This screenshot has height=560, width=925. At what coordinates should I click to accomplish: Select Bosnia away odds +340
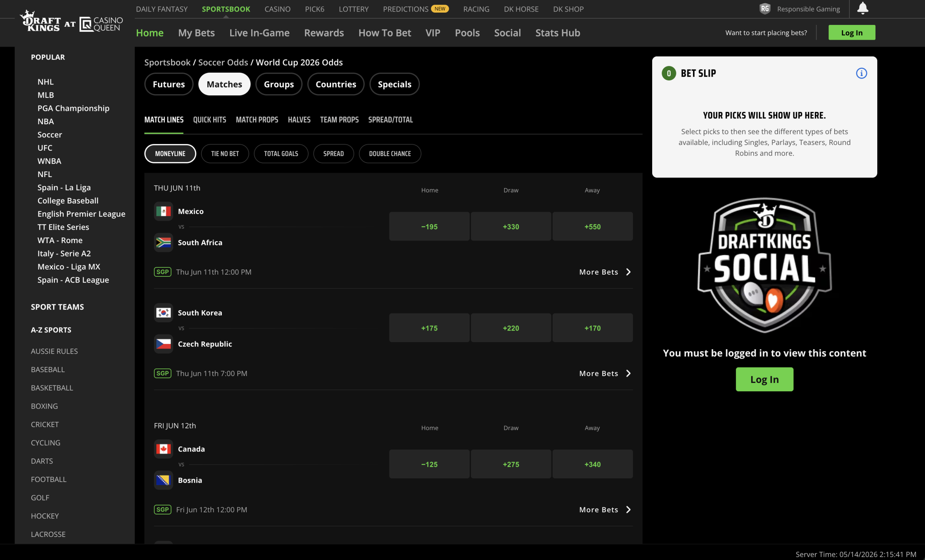coord(592,464)
